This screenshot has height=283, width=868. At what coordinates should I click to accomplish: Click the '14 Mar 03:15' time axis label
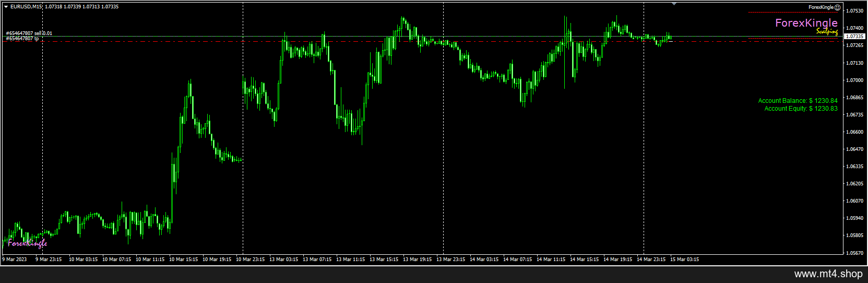(484, 260)
